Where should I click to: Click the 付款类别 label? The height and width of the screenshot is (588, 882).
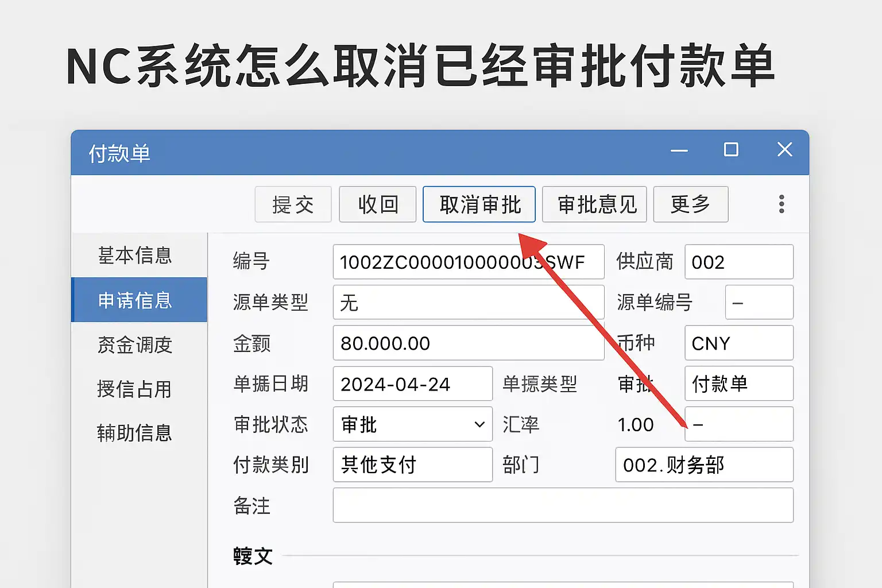coord(271,465)
